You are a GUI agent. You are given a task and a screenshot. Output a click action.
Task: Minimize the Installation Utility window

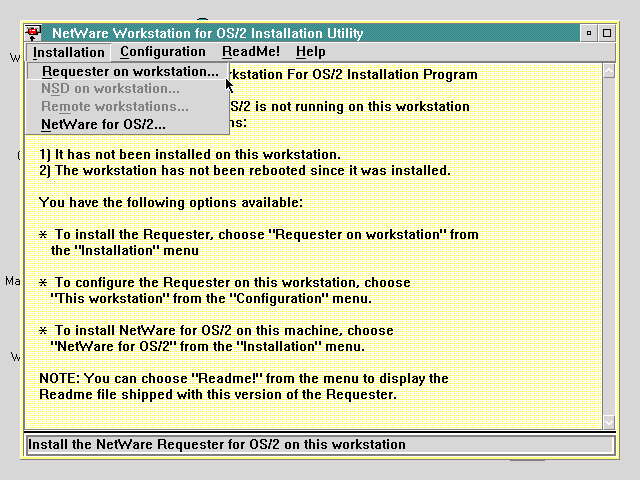click(589, 33)
